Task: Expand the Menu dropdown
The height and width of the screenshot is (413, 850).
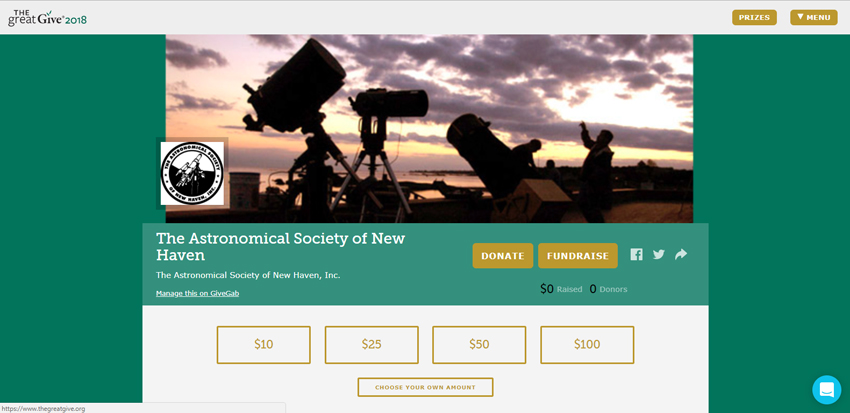Action: point(814,17)
